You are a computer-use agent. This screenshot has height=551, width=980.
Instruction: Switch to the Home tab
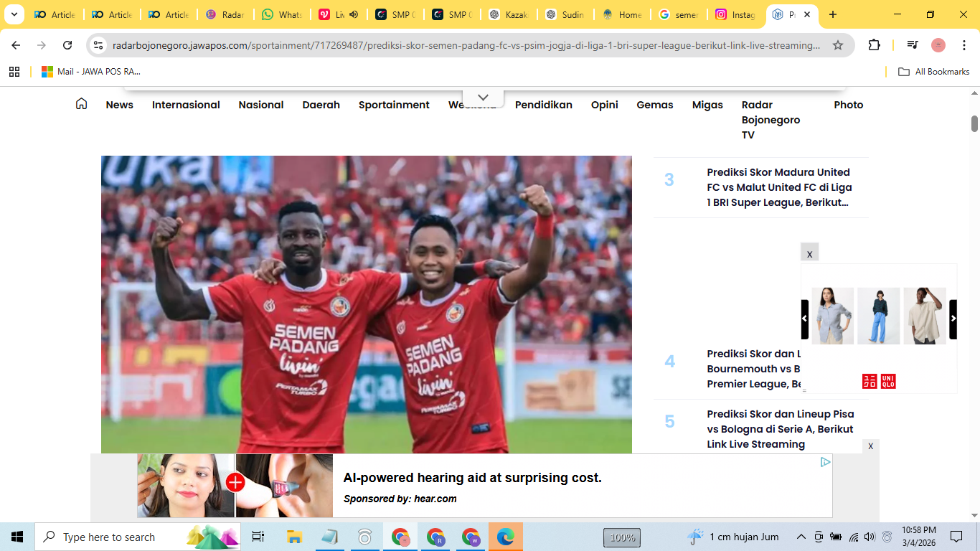click(x=622, y=14)
